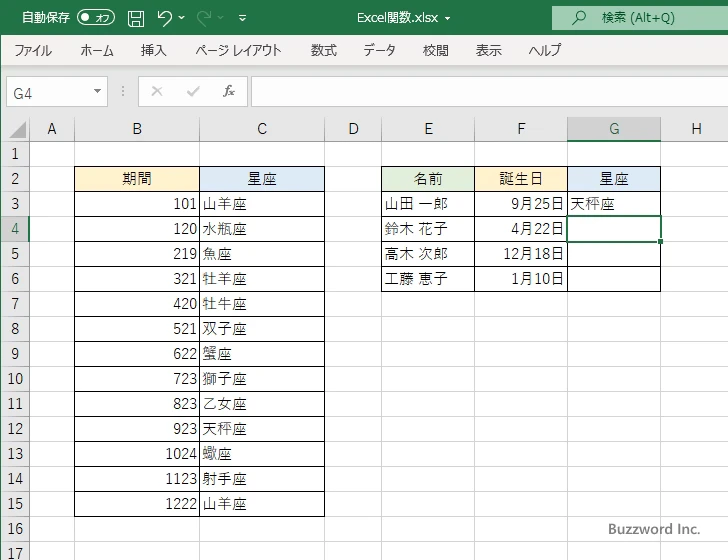
Task: Select column F header
Action: coord(521,129)
